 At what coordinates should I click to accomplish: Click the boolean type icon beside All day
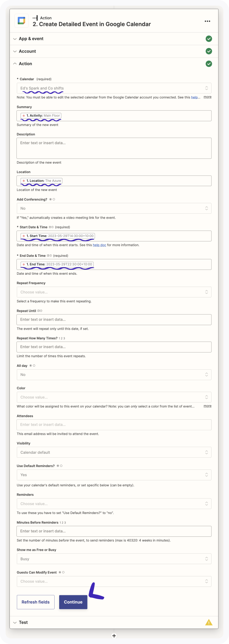point(32,365)
